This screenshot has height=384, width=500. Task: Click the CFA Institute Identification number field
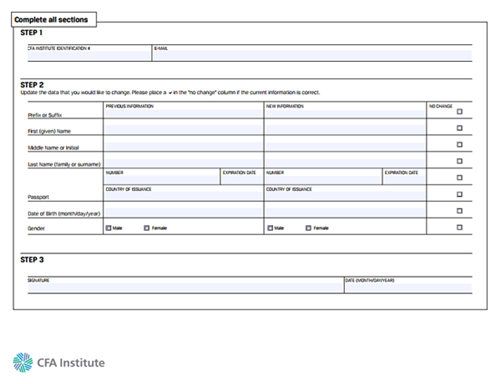(x=89, y=55)
